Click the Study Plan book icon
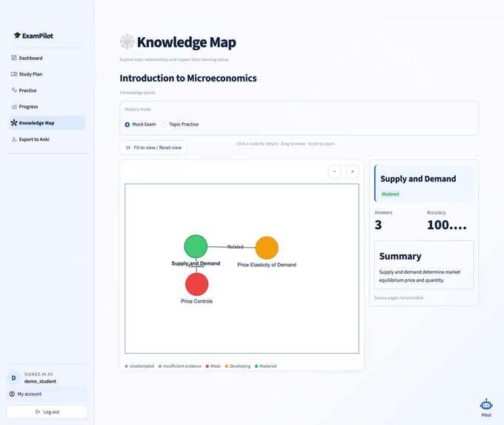The image size is (504, 425). pos(14,74)
